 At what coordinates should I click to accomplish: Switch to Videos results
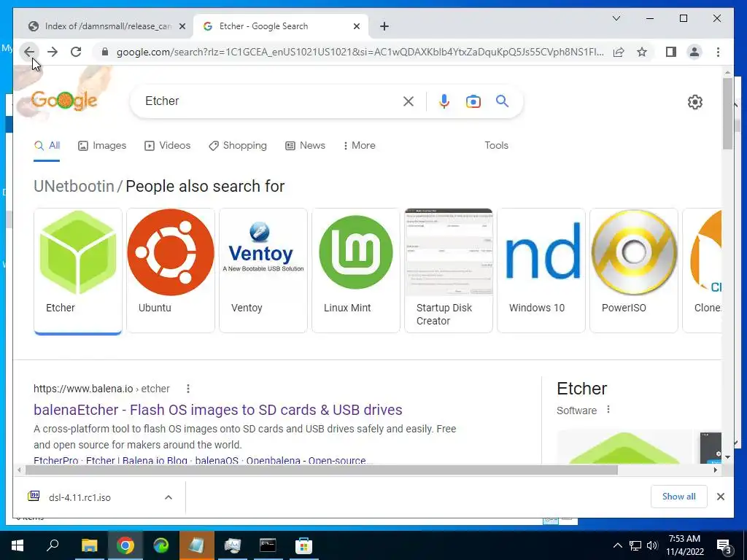[x=167, y=146]
